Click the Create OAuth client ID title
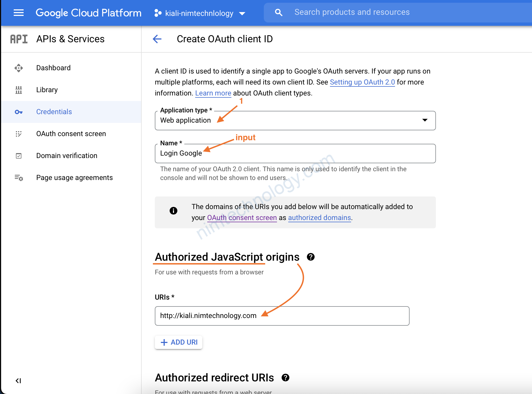532x394 pixels. [x=225, y=39]
